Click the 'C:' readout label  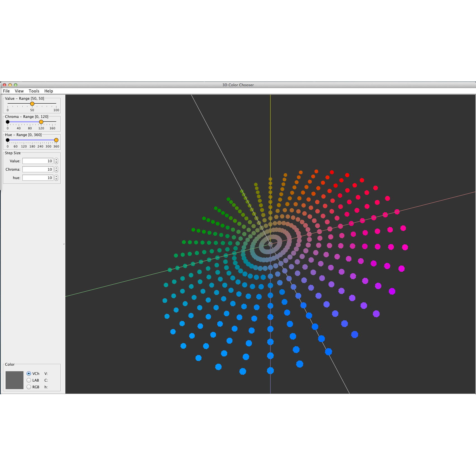pyautogui.click(x=46, y=380)
